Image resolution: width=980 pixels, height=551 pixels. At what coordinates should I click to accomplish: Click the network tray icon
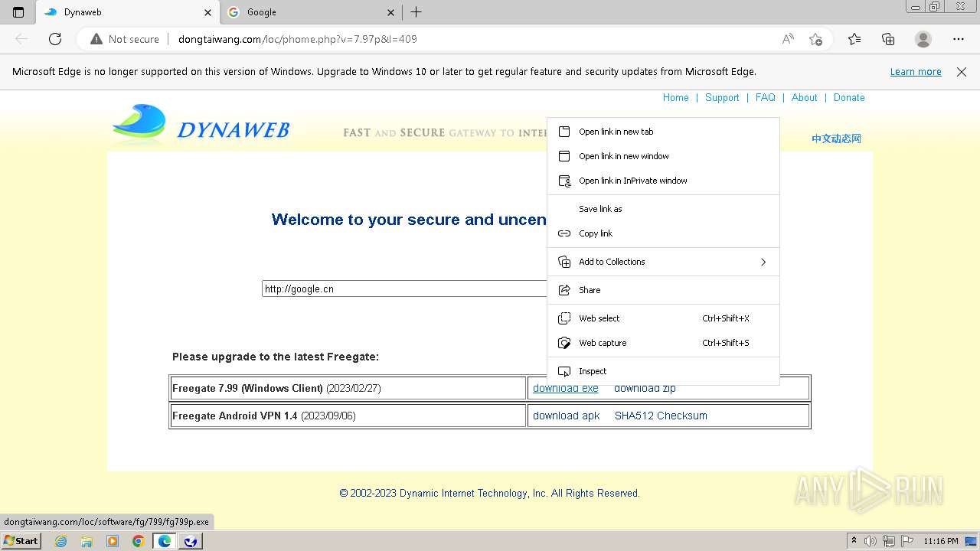click(889, 541)
